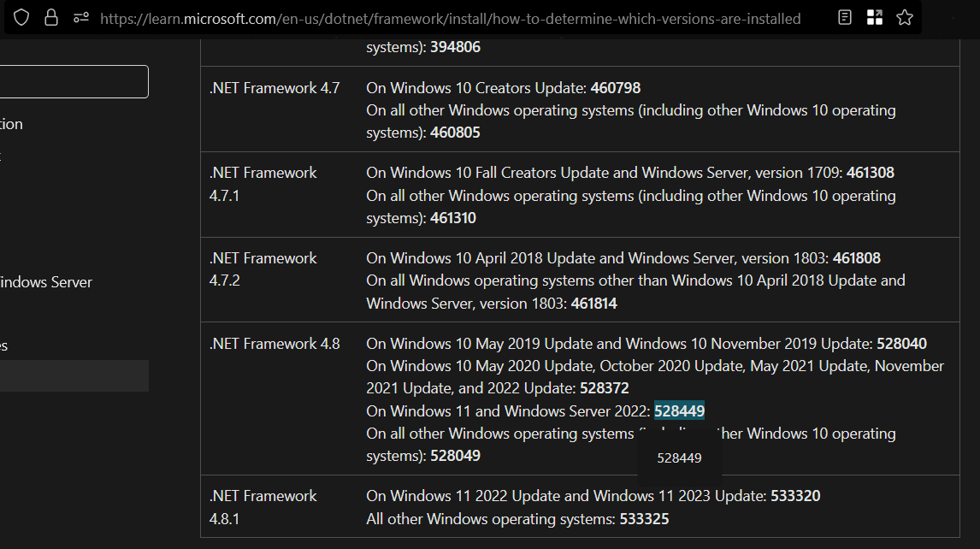Click the site permissions icon in address bar
980x549 pixels.
(80, 18)
